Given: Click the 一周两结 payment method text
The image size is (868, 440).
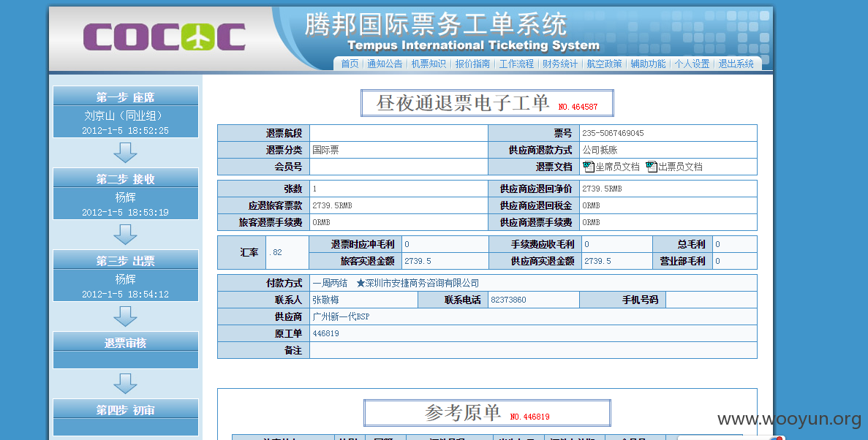Looking at the screenshot, I should (x=330, y=284).
